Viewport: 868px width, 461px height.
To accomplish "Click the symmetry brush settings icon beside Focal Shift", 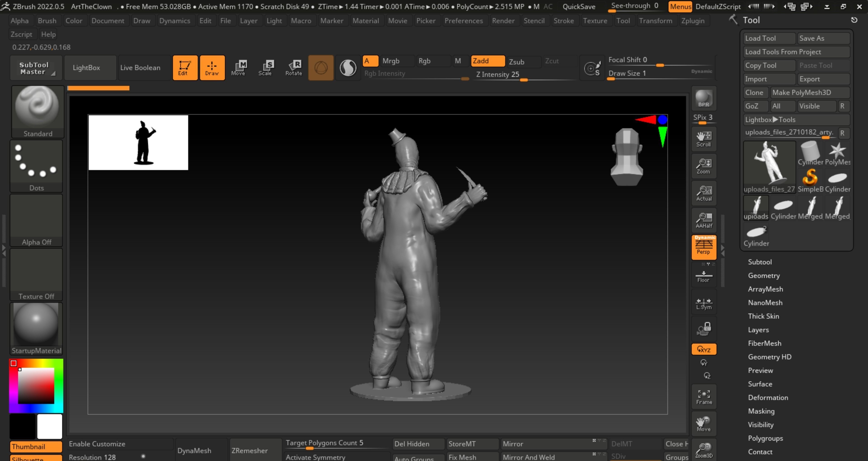I will click(x=592, y=68).
